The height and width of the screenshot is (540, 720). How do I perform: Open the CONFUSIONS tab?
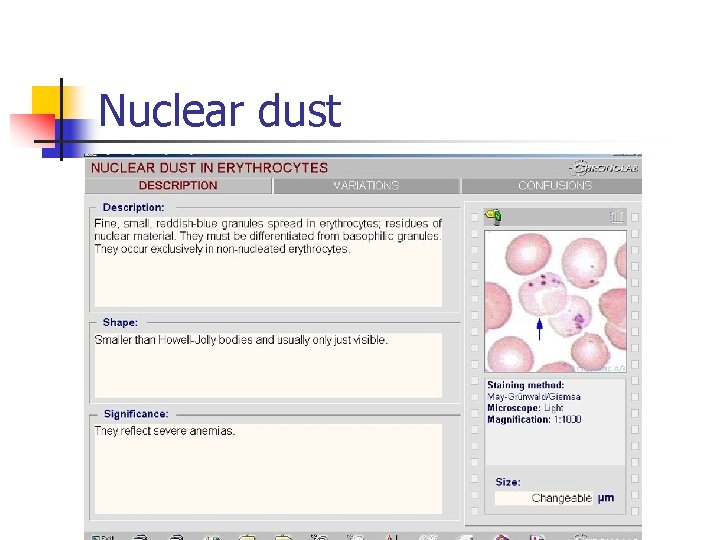(552, 186)
